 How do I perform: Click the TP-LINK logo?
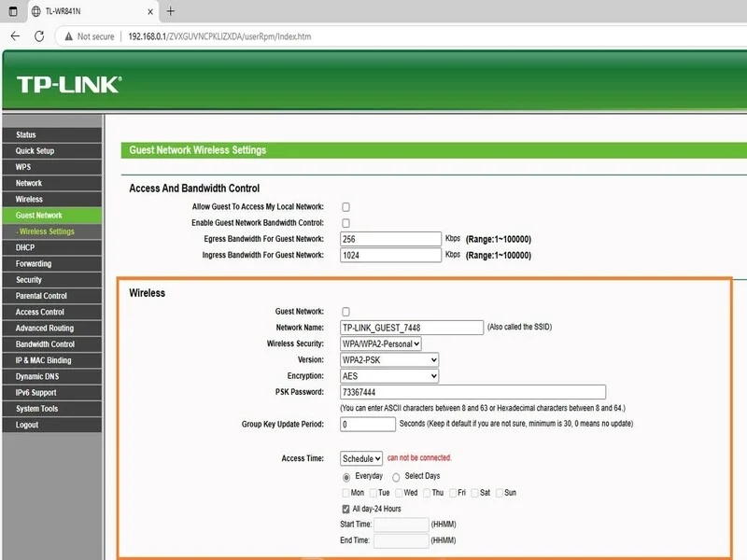(x=69, y=84)
